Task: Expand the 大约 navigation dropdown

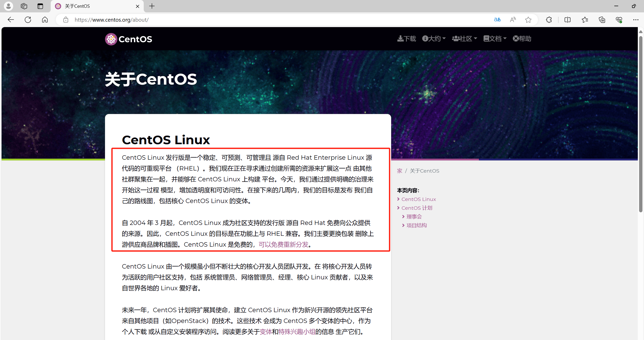Action: pos(434,39)
